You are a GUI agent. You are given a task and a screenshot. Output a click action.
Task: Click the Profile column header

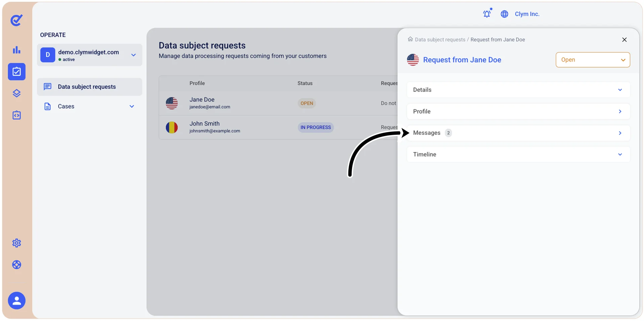click(x=197, y=83)
